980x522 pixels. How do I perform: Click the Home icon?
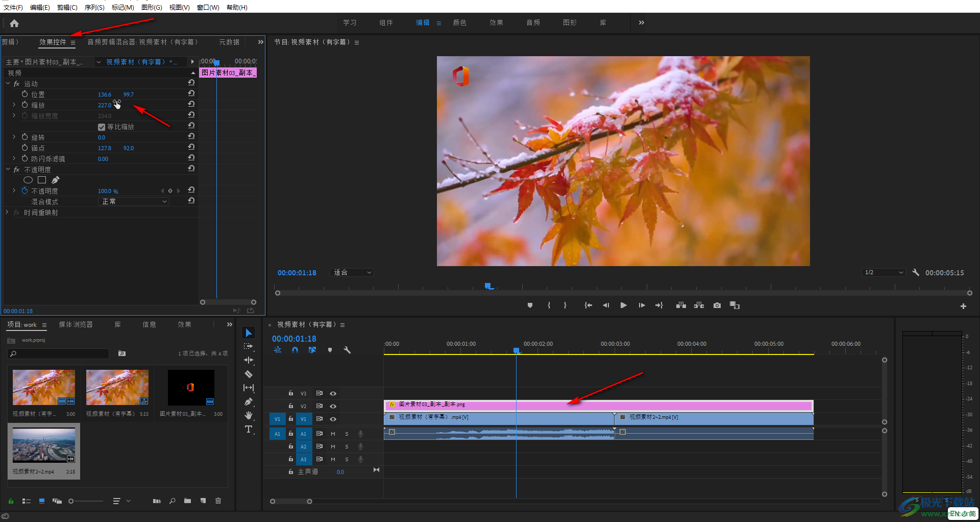(x=14, y=23)
